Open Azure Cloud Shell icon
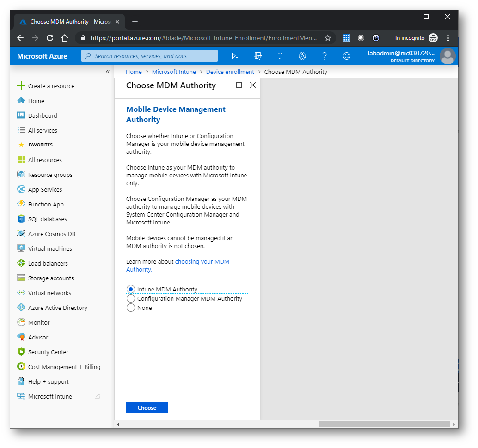Image resolution: width=478 pixels, height=448 pixels. [236, 56]
